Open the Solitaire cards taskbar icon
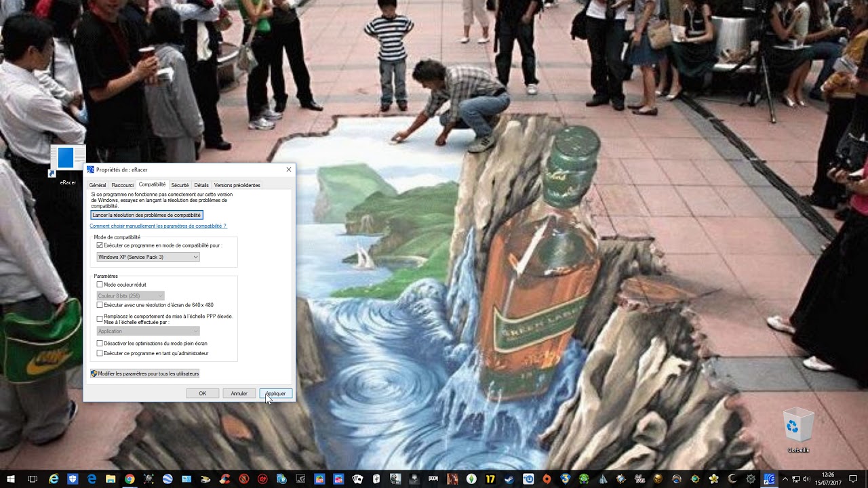 (x=357, y=479)
